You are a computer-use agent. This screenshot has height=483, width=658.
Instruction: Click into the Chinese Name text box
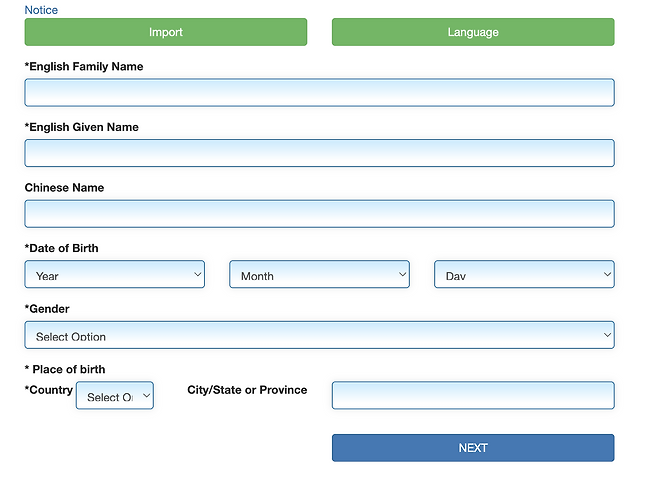coord(319,214)
